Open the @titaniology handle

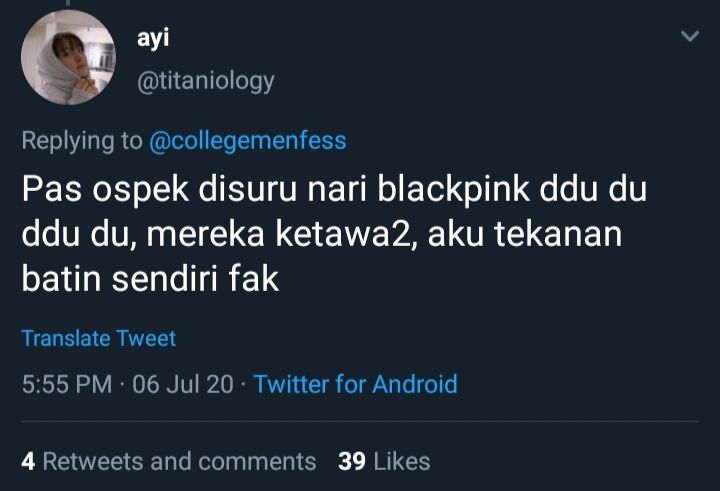tap(206, 81)
